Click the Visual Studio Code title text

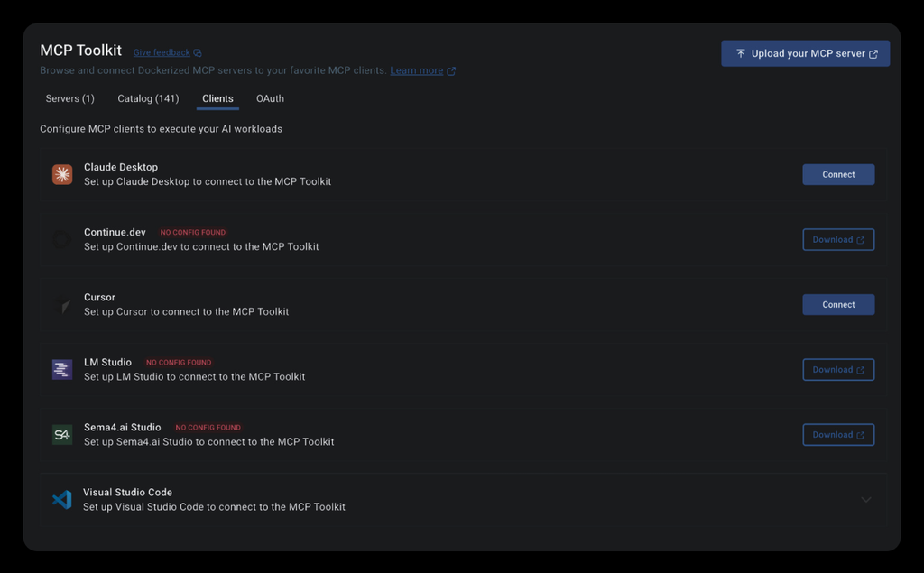coord(127,492)
